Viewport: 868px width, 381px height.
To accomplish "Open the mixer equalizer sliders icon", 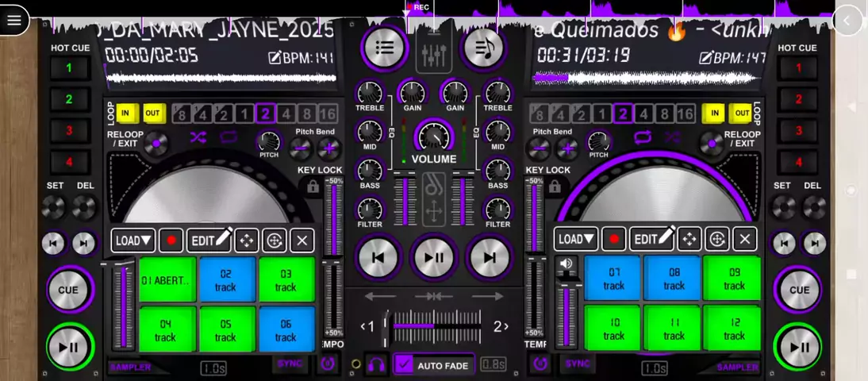I will (x=433, y=52).
